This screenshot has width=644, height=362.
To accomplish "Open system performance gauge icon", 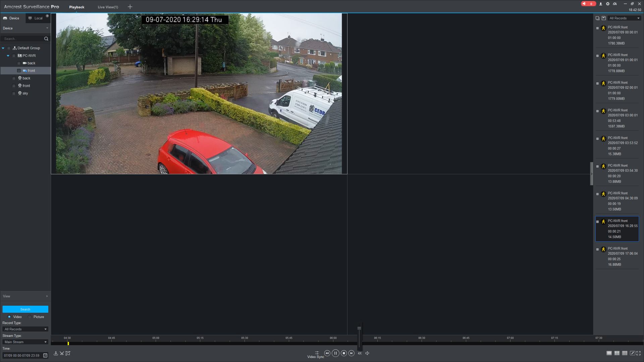I will 615,4.
